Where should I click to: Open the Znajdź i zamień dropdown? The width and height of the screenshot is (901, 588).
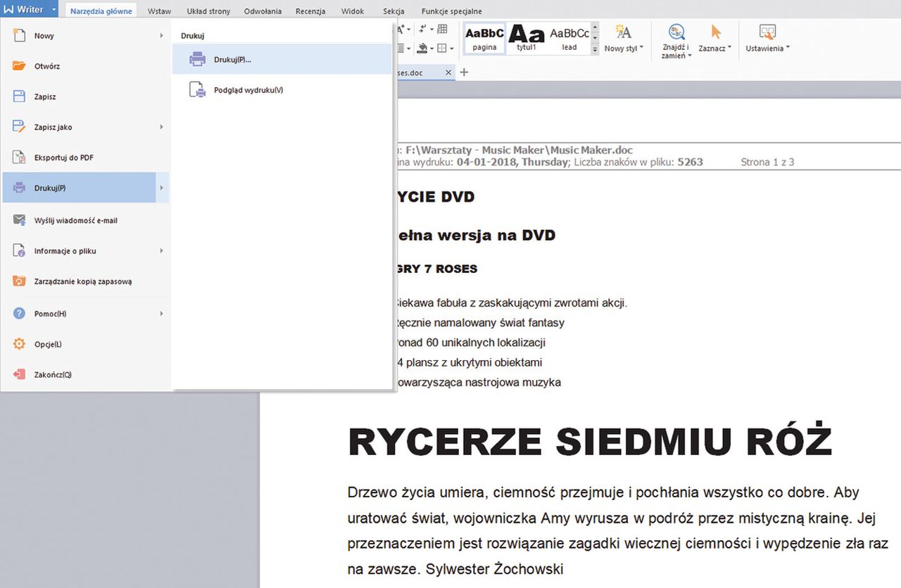point(689,56)
